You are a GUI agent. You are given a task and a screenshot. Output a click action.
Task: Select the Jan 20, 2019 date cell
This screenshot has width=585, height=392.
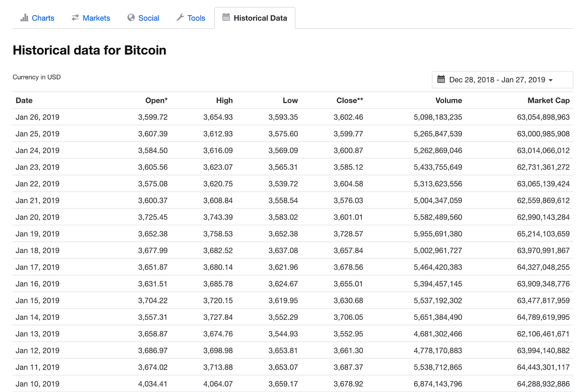[38, 217]
